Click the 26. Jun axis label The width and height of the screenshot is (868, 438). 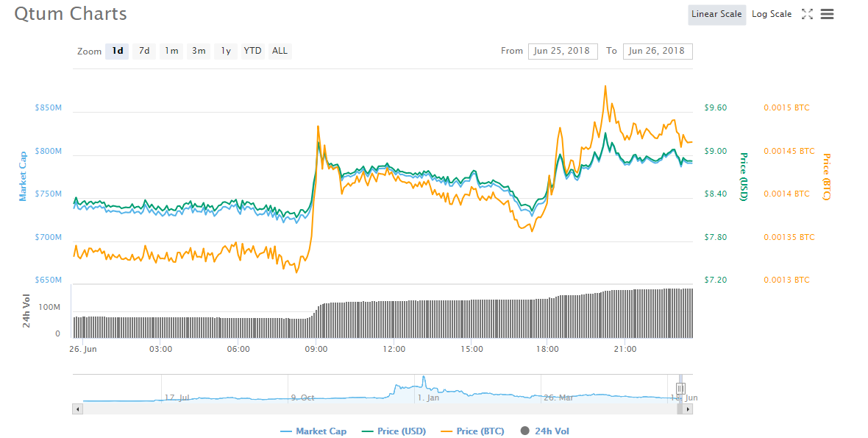tap(83, 350)
